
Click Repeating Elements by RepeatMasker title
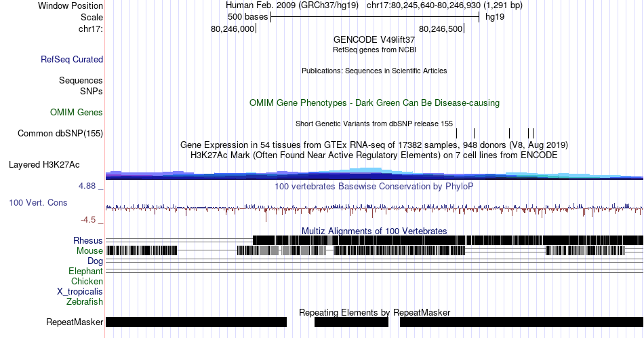[x=374, y=312]
